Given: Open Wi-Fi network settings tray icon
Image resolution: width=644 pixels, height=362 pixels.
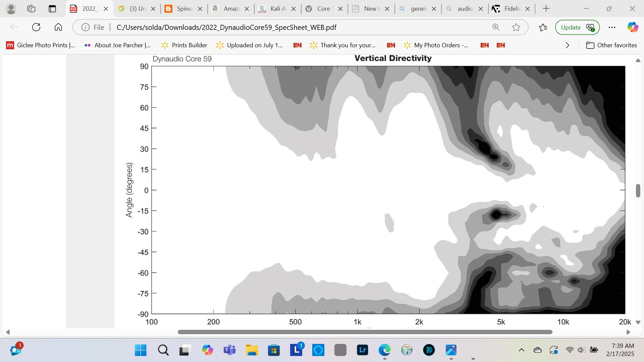Looking at the screenshot, I should point(570,350).
